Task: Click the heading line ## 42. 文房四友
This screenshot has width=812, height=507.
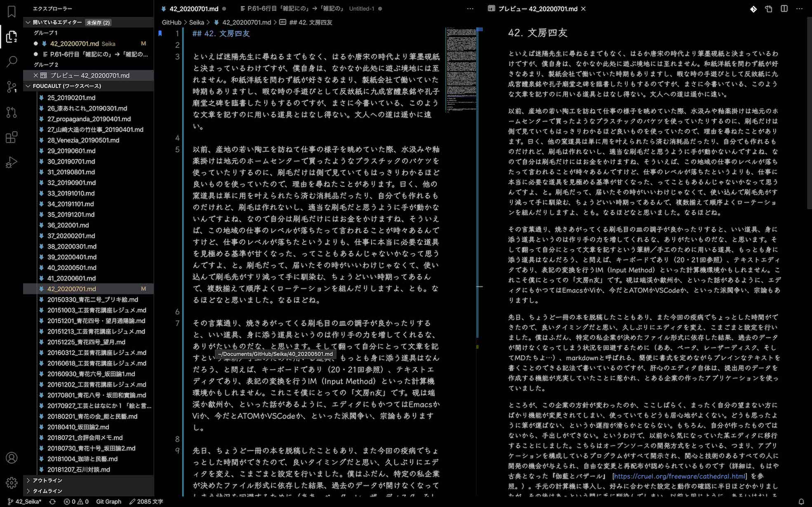Action: [221, 33]
